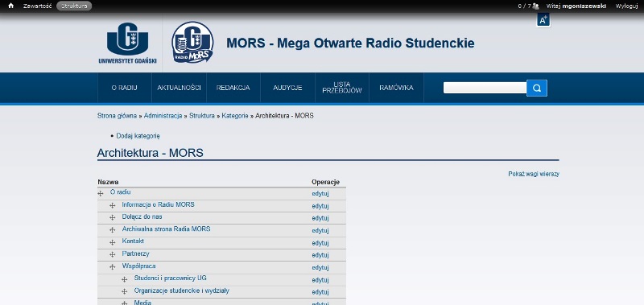
Task: Click edytuj for Archiwalna strona Radia MORS
Action: tap(320, 231)
